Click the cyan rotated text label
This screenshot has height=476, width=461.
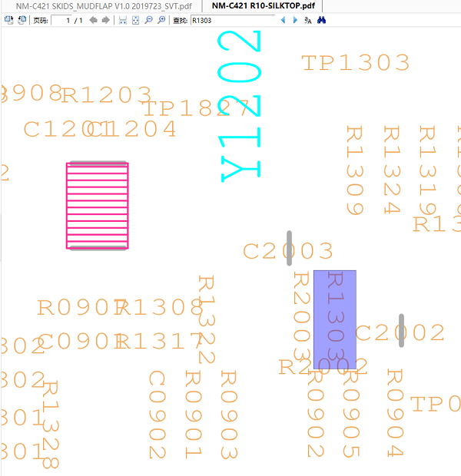coord(240,107)
